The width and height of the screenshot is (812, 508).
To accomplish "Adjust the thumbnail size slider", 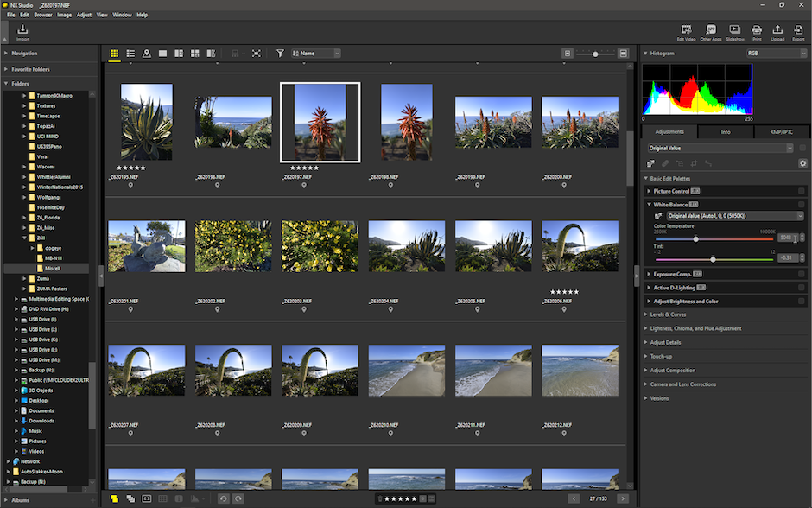I will [x=595, y=54].
